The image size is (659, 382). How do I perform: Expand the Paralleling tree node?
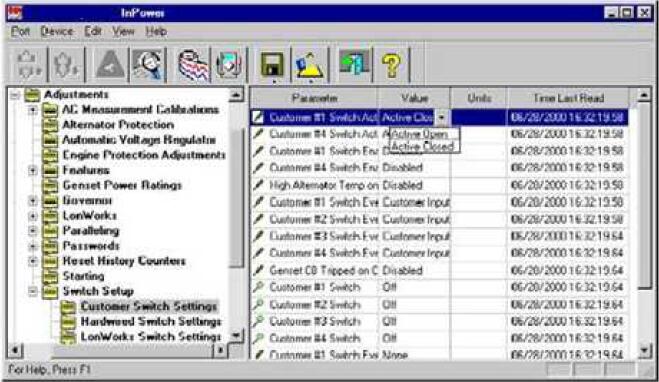pos(33,231)
